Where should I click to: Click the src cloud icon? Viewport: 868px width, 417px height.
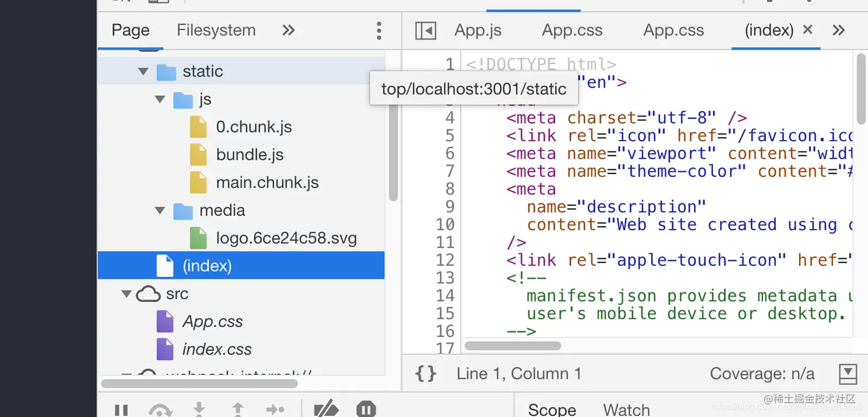coord(148,294)
